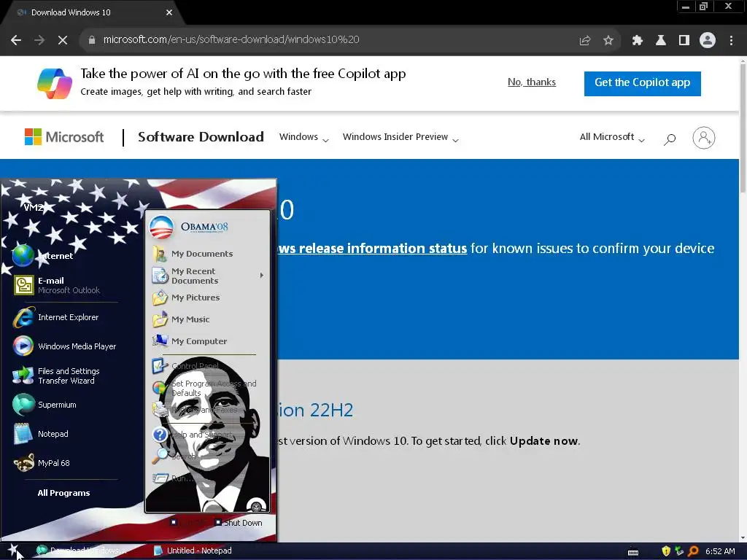747x560 pixels.
Task: Launch MyPal 68 from Start menu
Action: [x=42, y=463]
